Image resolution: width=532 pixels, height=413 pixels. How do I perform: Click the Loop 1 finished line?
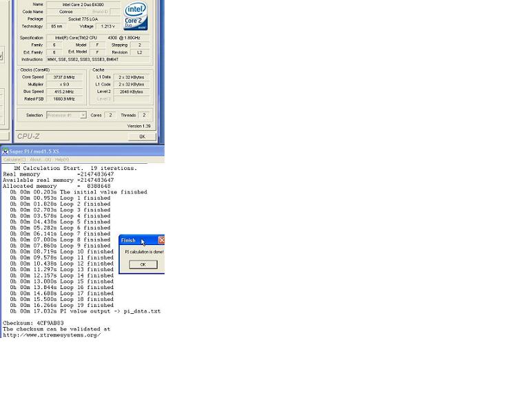click(60, 198)
